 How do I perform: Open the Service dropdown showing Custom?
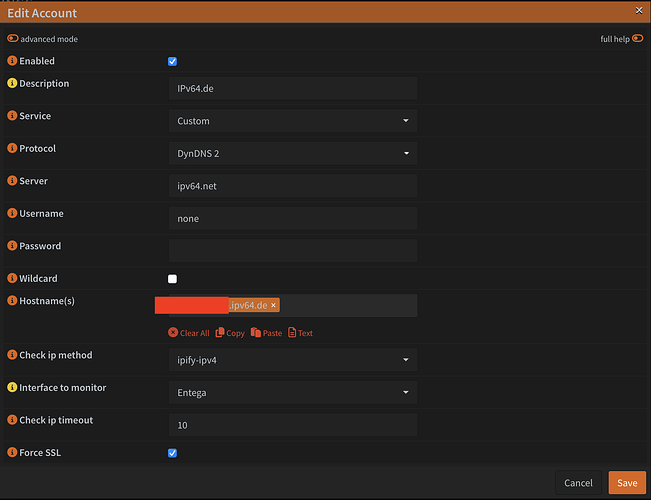(x=292, y=121)
